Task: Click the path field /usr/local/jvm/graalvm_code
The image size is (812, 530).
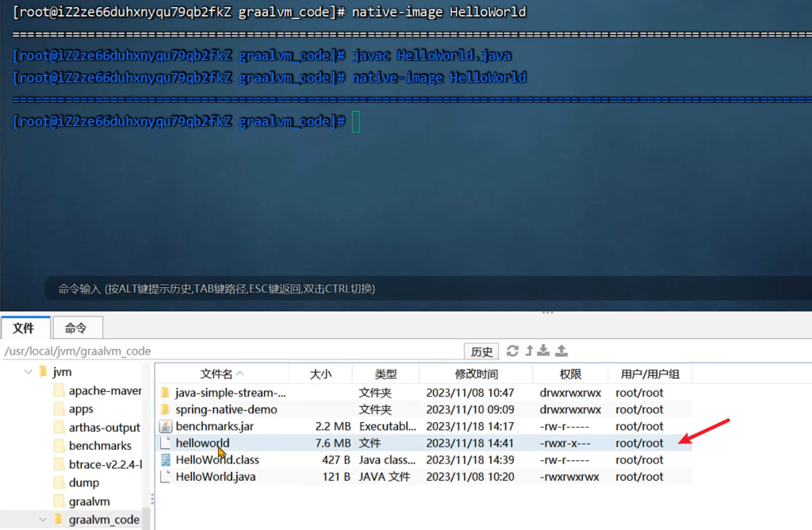Action: pos(230,351)
